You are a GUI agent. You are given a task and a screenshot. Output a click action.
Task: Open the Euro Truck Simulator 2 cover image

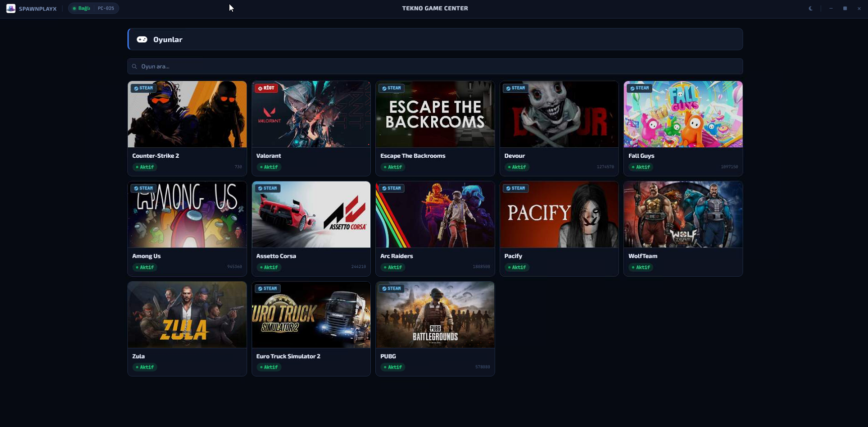(311, 315)
